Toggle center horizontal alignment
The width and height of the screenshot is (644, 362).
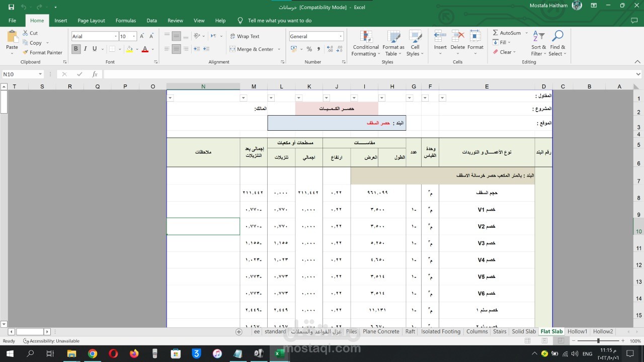click(176, 49)
